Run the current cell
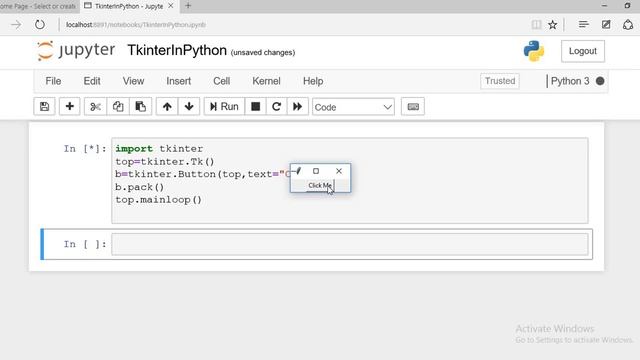The height and width of the screenshot is (360, 640). pyautogui.click(x=224, y=107)
